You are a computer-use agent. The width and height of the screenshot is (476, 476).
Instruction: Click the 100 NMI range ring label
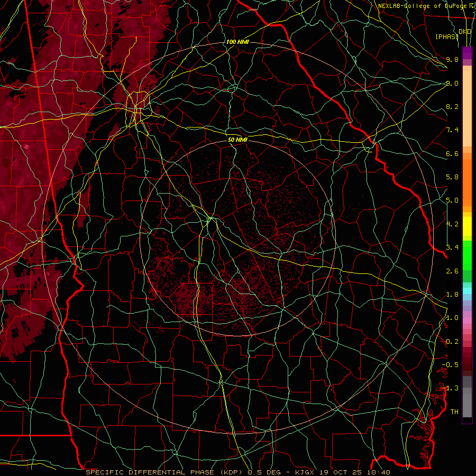[237, 42]
